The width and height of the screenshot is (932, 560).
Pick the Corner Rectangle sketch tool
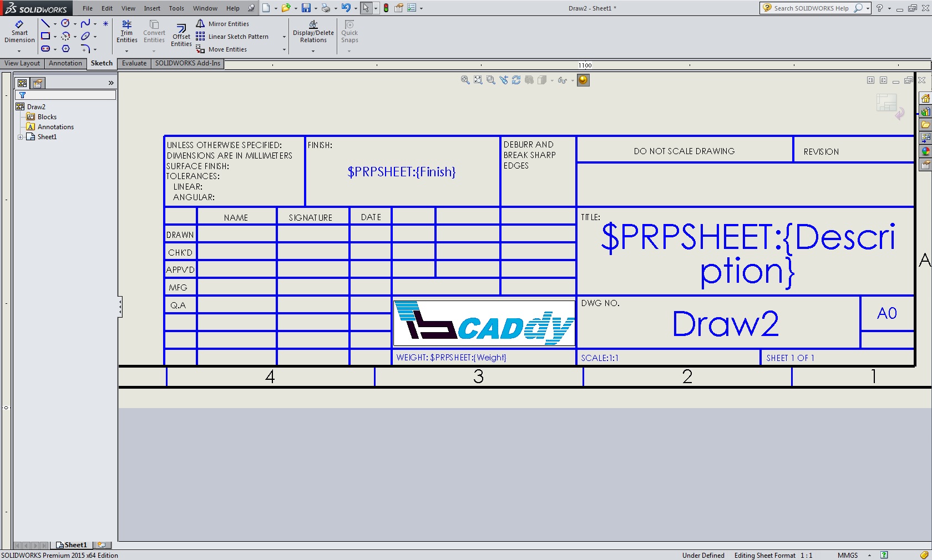tap(45, 36)
